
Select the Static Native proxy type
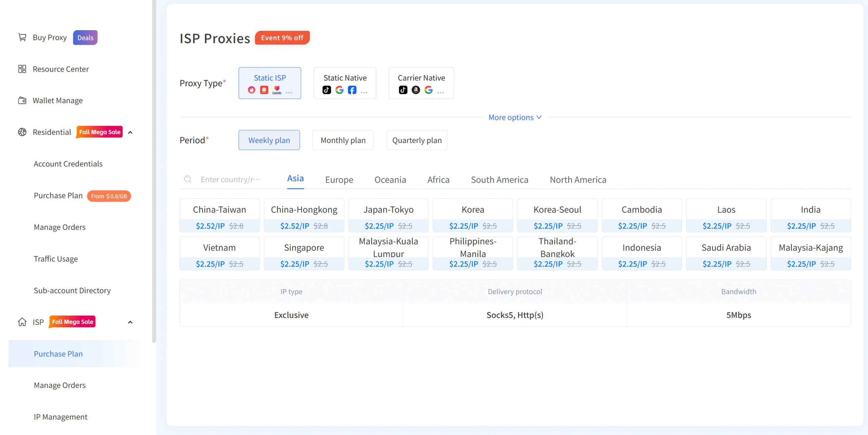click(x=345, y=83)
